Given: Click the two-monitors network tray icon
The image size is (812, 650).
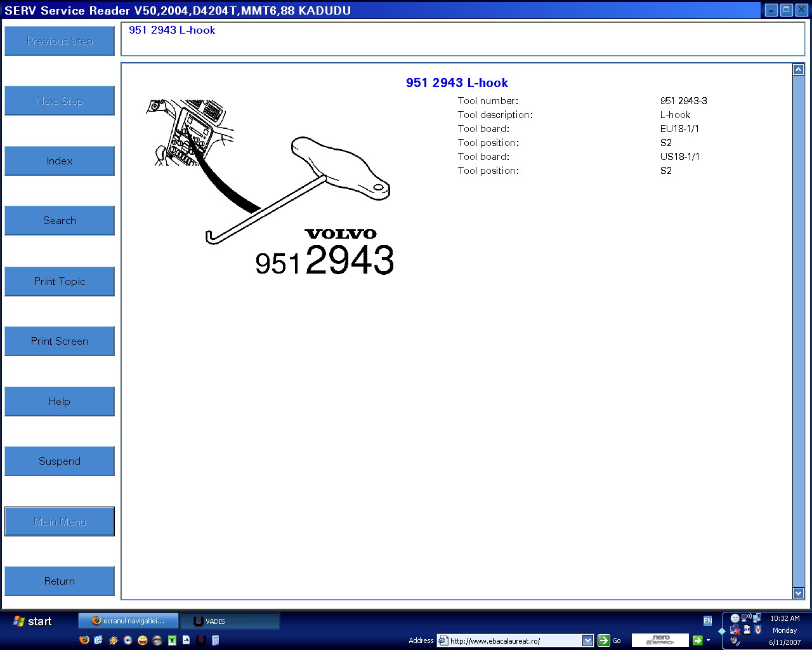Looking at the screenshot, I should 757,618.
